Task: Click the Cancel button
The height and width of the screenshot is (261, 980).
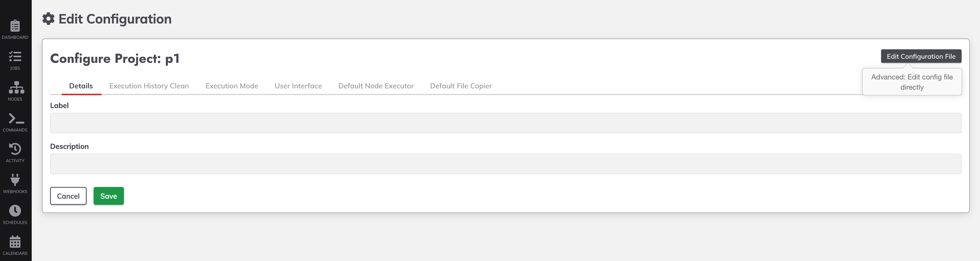Action: 69,196
